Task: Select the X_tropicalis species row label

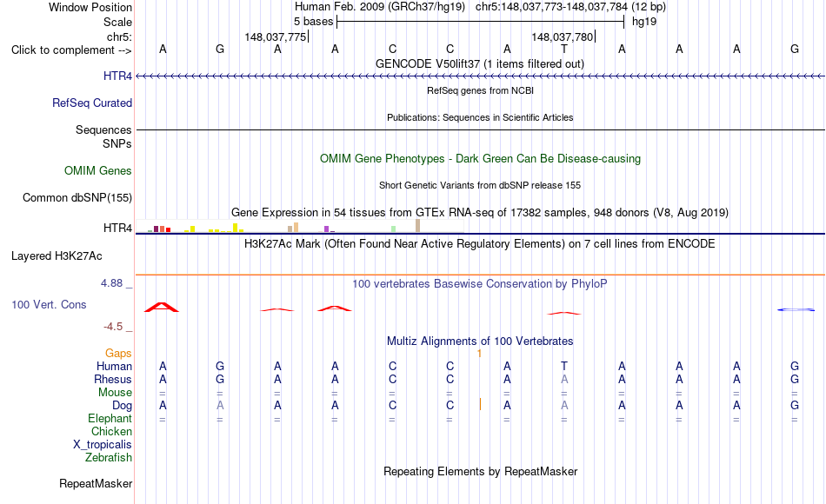Action: [103, 445]
